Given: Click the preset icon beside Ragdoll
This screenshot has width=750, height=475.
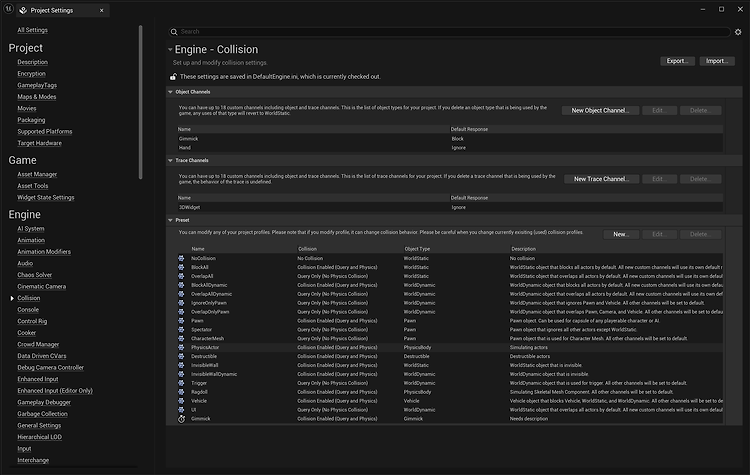Looking at the screenshot, I should (181, 392).
